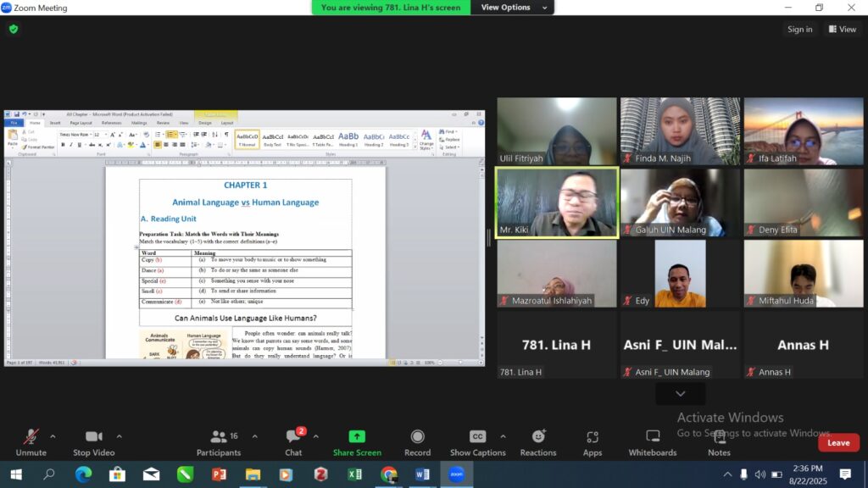Click the green Share Screen icon
Image resolution: width=868 pixels, height=488 pixels.
point(357,436)
